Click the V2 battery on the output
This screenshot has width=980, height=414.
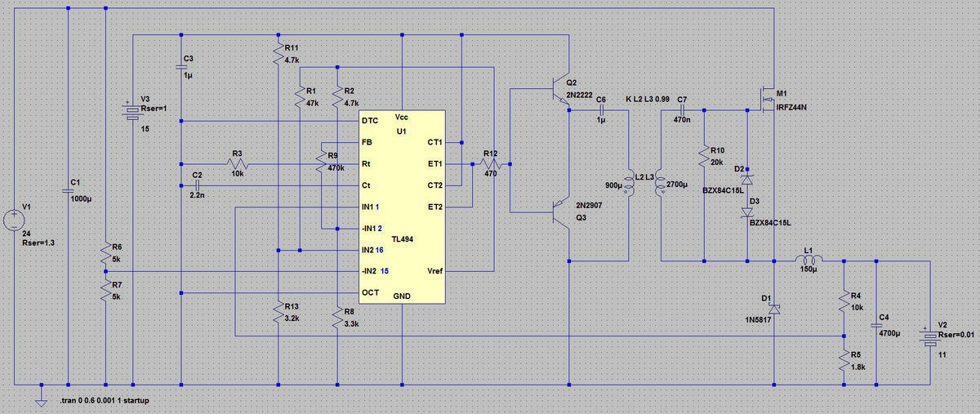[x=930, y=336]
